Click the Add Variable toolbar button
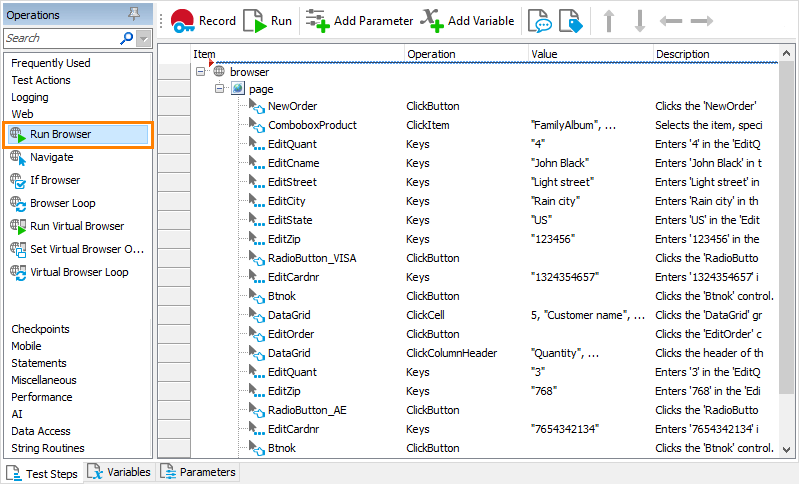The height and width of the screenshot is (484, 799). 467,21
